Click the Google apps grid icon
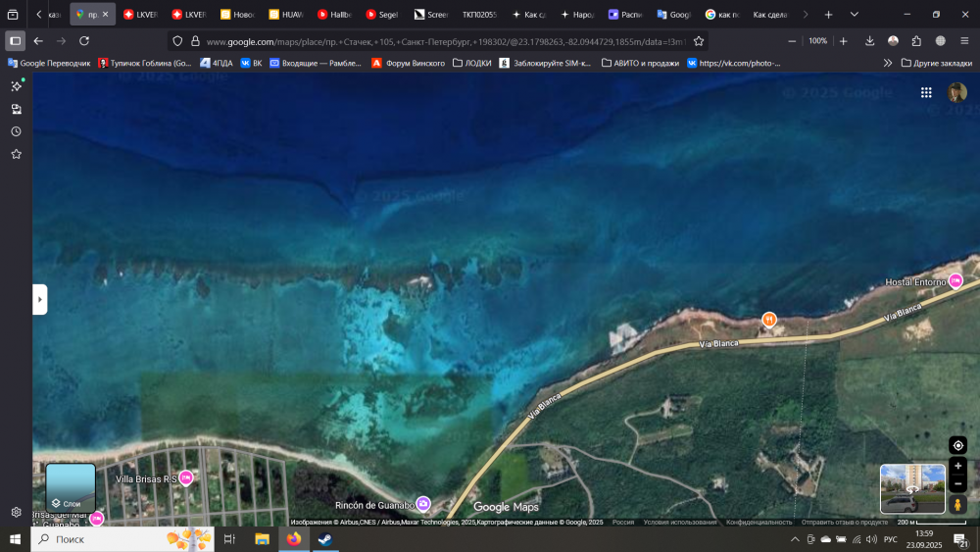 (x=926, y=92)
